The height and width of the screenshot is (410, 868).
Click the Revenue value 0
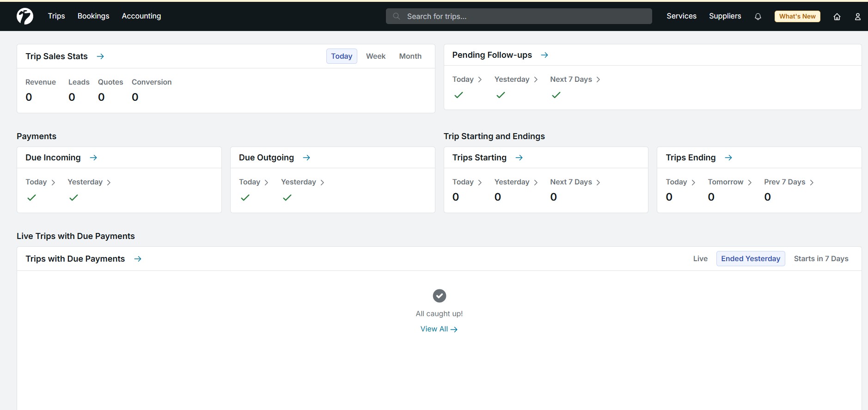tap(29, 97)
